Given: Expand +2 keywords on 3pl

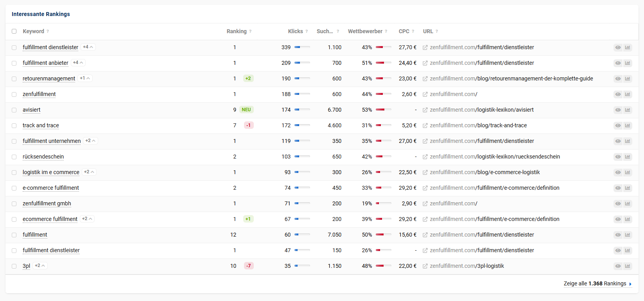Looking at the screenshot, I should (x=40, y=265).
